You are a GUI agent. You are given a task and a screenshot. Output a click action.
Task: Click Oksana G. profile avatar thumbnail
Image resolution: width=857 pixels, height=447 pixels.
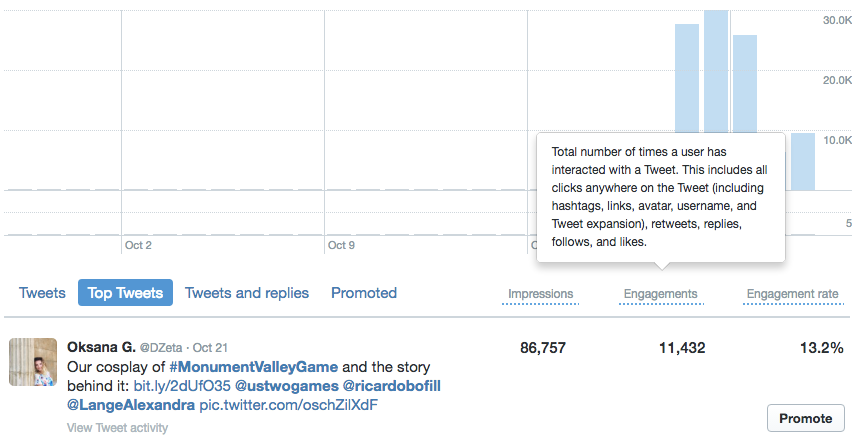(33, 362)
